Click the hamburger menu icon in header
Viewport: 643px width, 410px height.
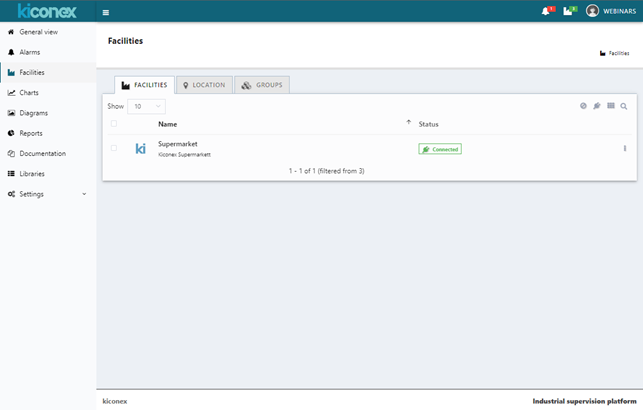[106, 12]
